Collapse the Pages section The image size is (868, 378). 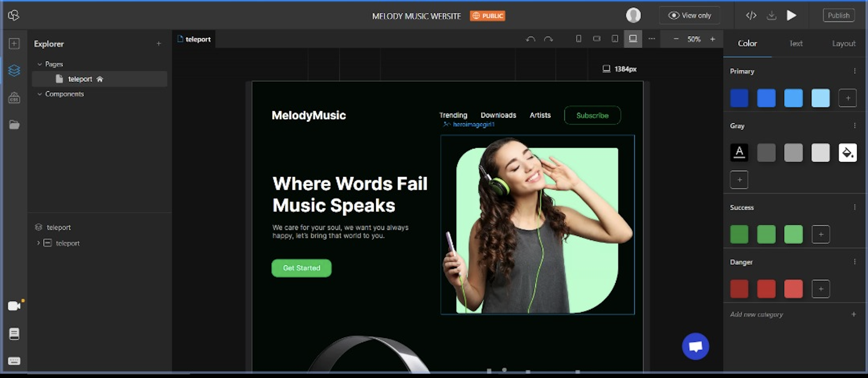point(40,64)
